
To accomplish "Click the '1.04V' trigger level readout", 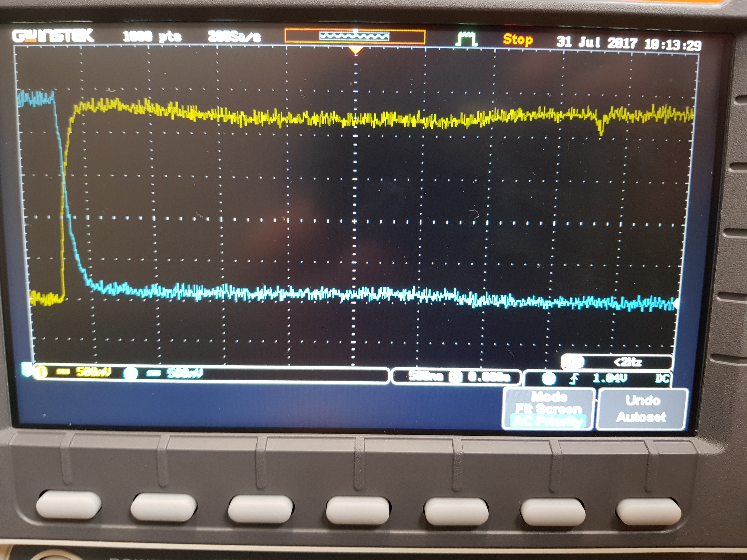I will tap(610, 378).
